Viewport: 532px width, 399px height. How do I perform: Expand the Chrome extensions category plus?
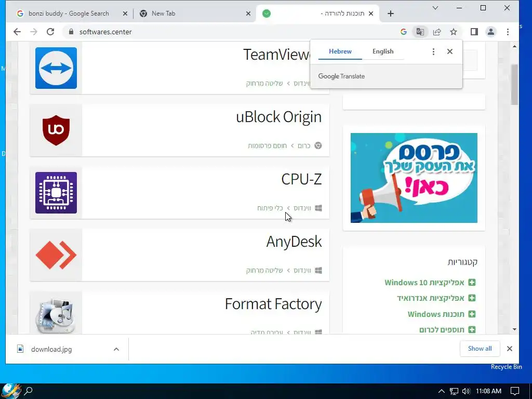(472, 329)
